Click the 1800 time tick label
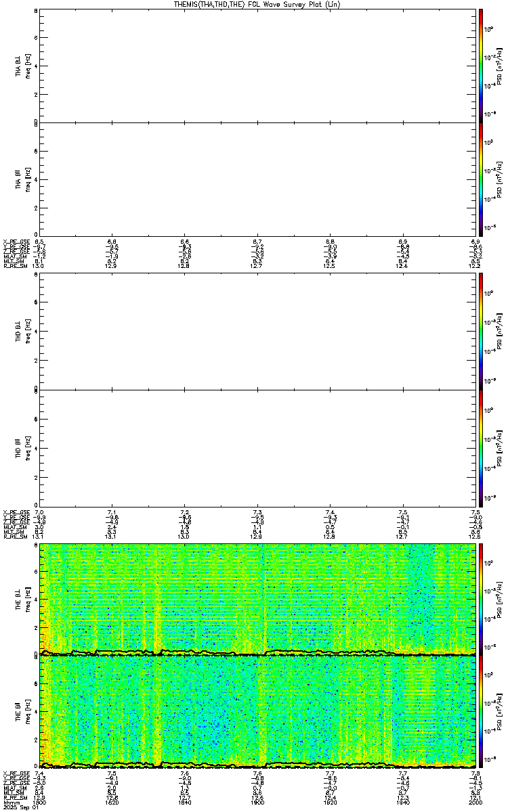Image resolution: width=508 pixels, height=812 pixels. point(39,802)
